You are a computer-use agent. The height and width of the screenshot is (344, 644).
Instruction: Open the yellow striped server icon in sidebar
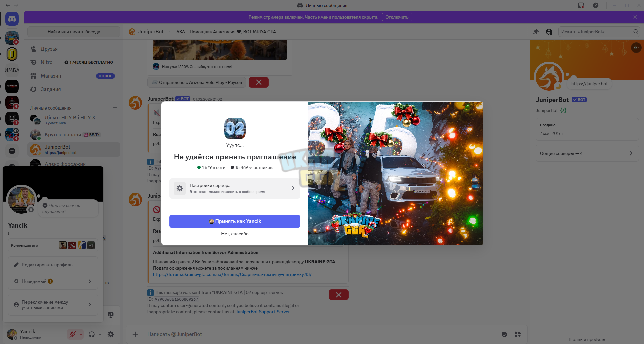click(12, 54)
